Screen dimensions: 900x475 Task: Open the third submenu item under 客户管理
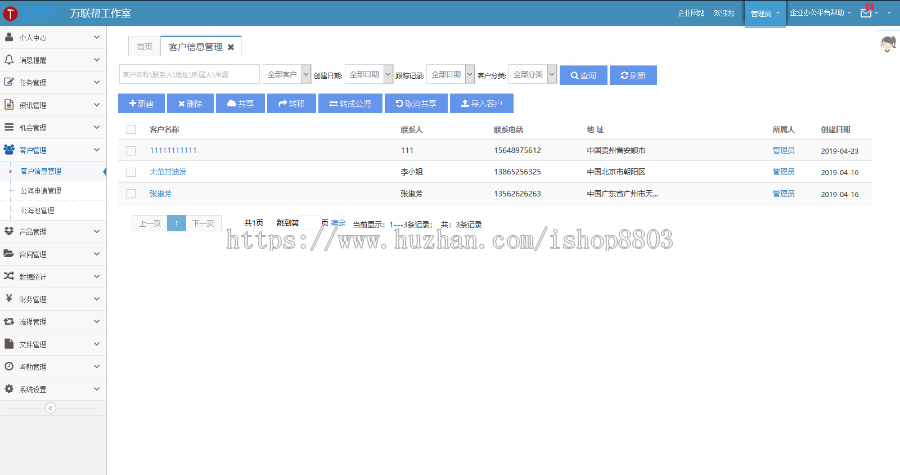click(37, 211)
